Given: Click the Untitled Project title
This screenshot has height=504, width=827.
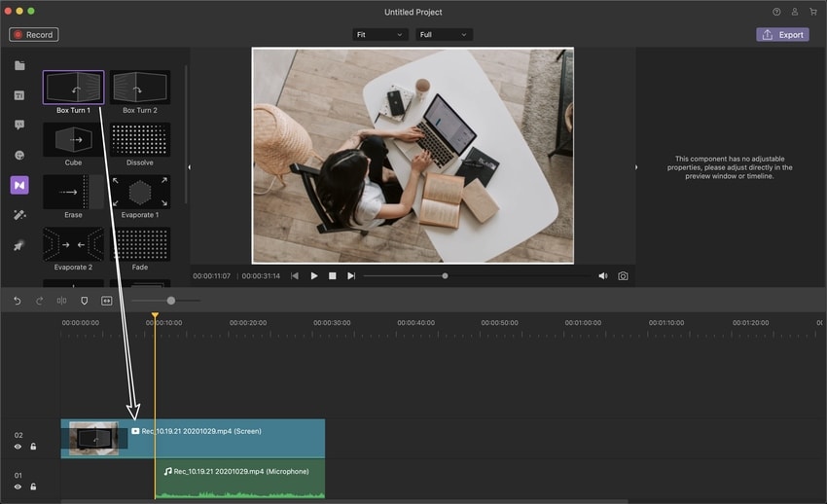Looking at the screenshot, I should point(413,12).
